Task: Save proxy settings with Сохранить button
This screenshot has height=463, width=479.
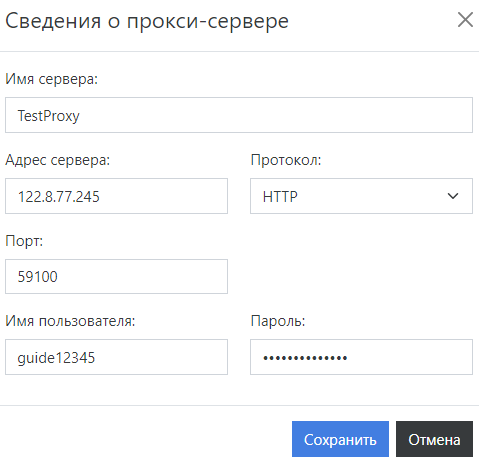Action: pyautogui.click(x=340, y=439)
